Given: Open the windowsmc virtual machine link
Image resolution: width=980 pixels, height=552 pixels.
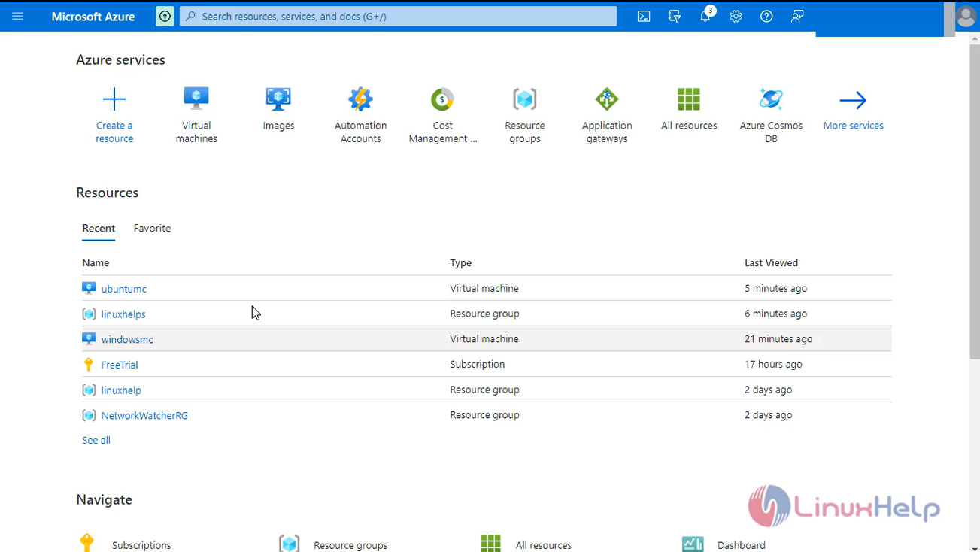Looking at the screenshot, I should 127,340.
